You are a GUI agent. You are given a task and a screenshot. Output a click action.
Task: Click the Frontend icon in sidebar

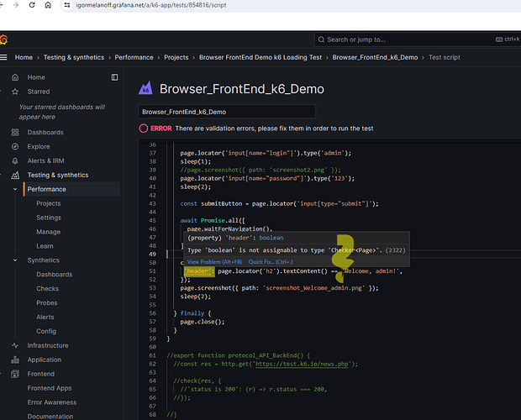click(x=15, y=374)
